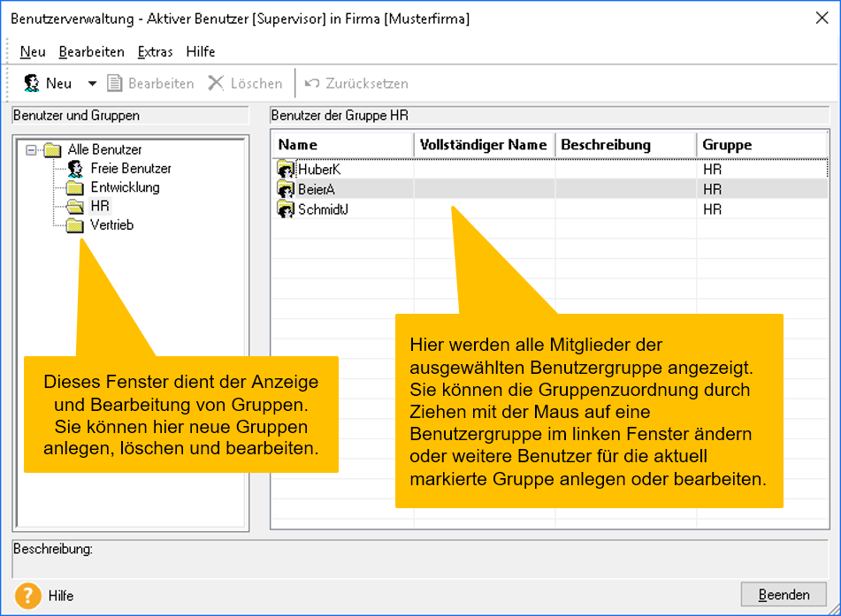Open the Bearbeiten menu
The height and width of the screenshot is (616, 841).
tap(91, 52)
